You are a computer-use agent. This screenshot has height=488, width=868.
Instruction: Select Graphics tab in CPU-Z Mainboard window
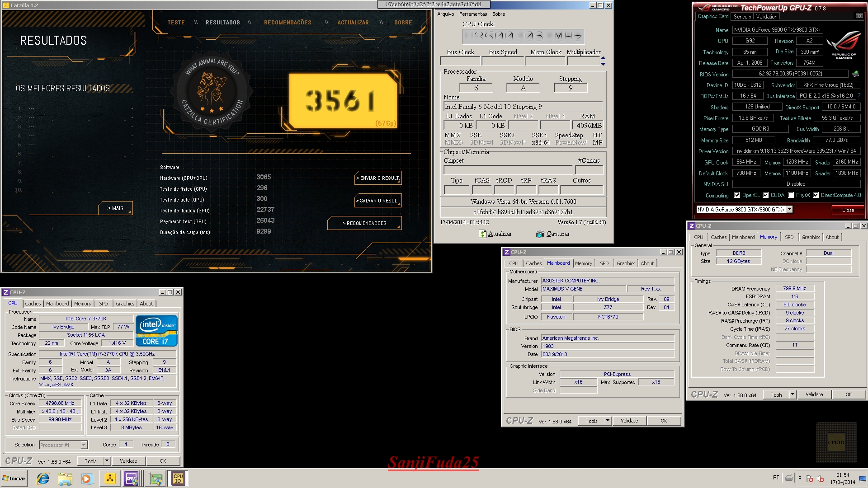coord(626,263)
